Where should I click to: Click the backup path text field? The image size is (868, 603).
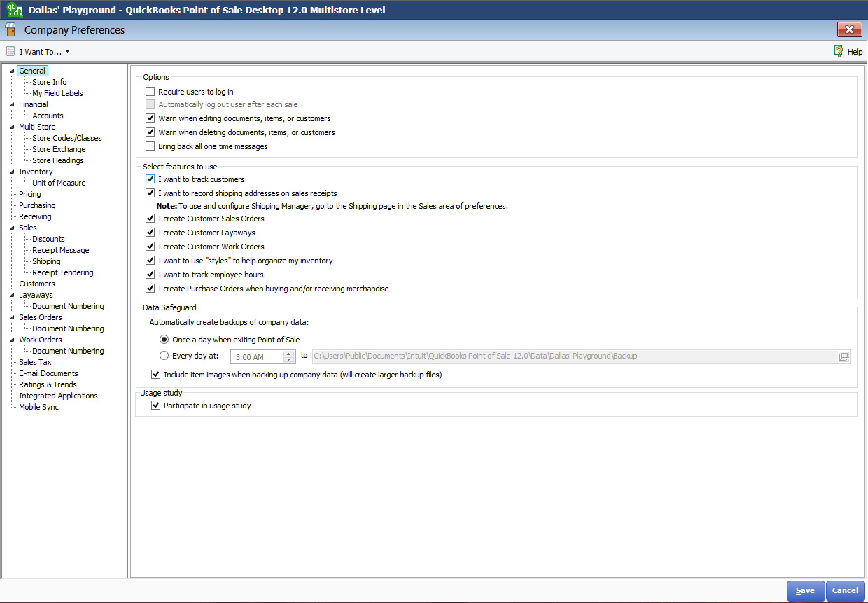coord(574,356)
